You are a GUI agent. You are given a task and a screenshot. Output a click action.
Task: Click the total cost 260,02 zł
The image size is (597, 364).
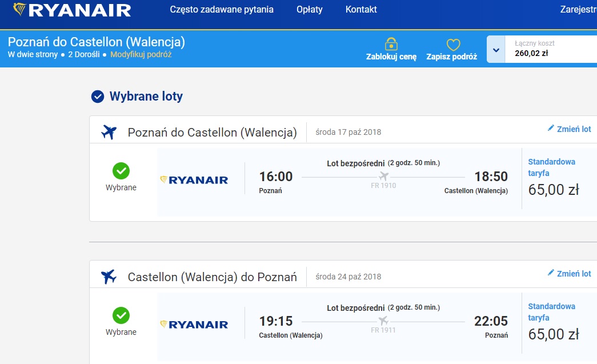[531, 54]
